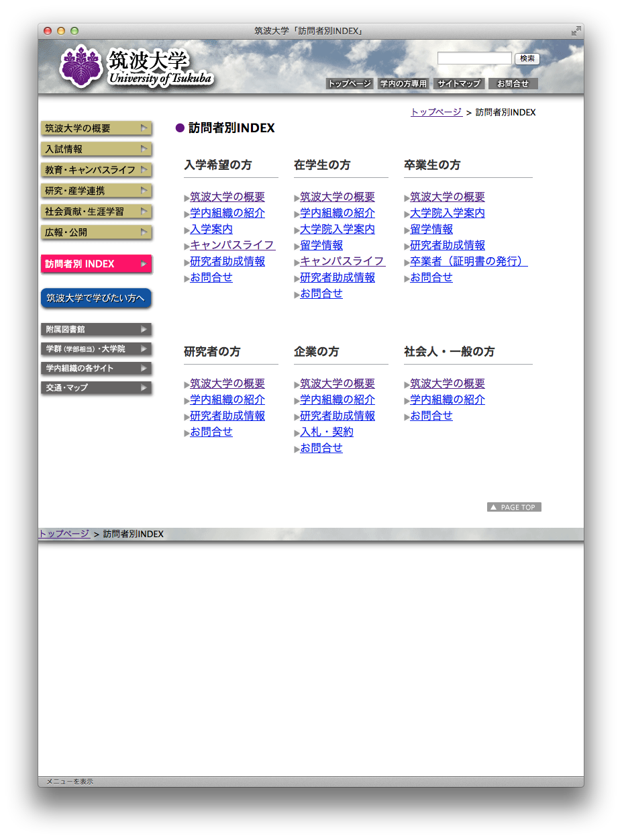Open 筑波大学の概要 under 在学生の方
The width and height of the screenshot is (622, 840).
coord(338,197)
